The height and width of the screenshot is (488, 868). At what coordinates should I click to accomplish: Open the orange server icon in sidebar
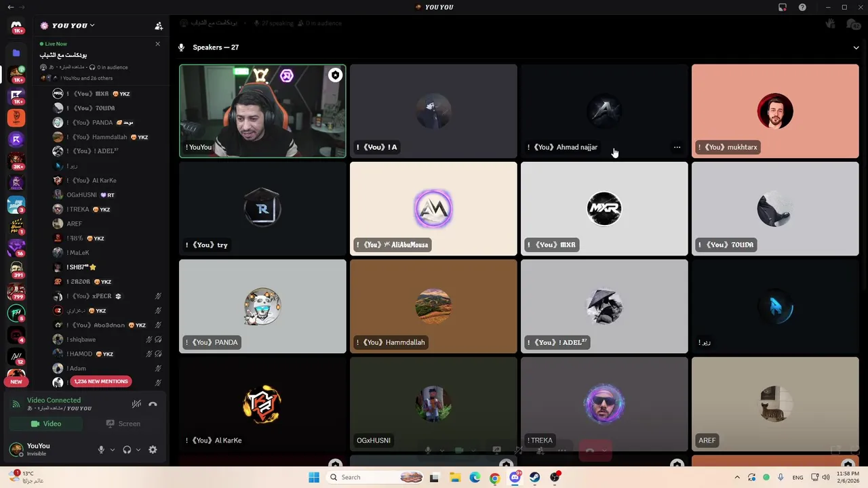[16, 118]
